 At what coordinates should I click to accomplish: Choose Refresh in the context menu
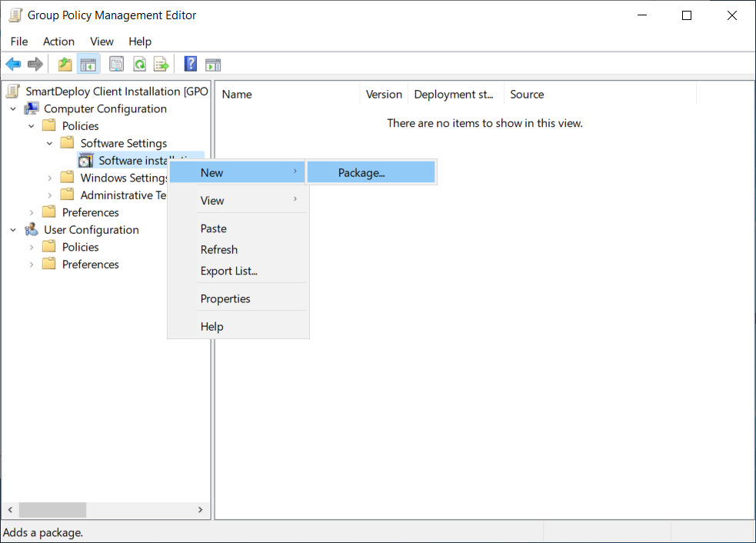coord(237,250)
